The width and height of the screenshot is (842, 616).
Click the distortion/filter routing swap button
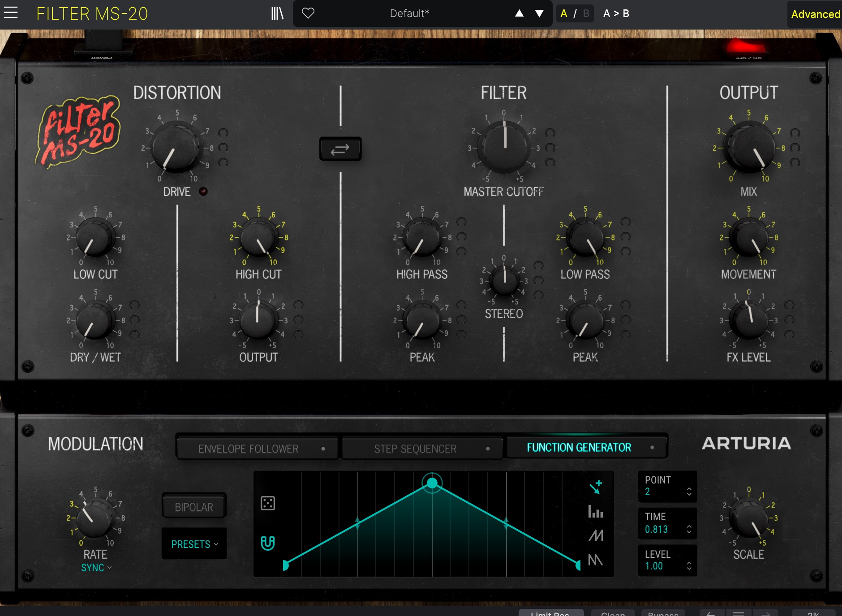point(340,149)
